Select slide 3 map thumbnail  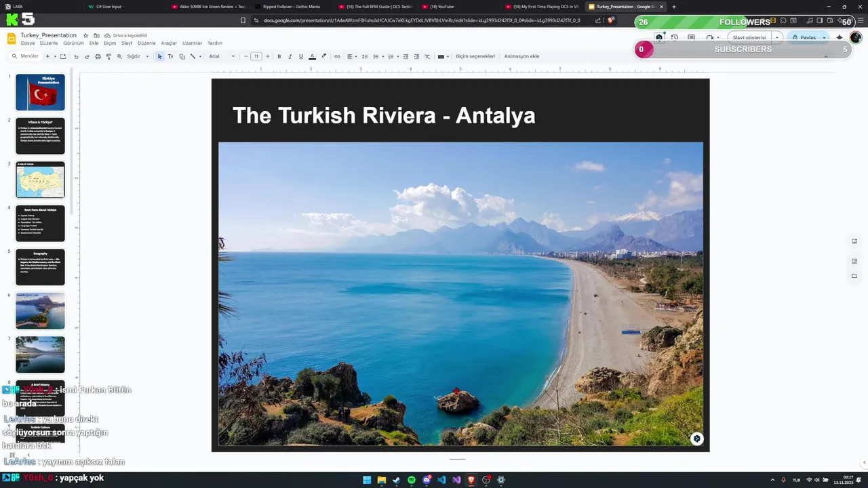click(40, 180)
